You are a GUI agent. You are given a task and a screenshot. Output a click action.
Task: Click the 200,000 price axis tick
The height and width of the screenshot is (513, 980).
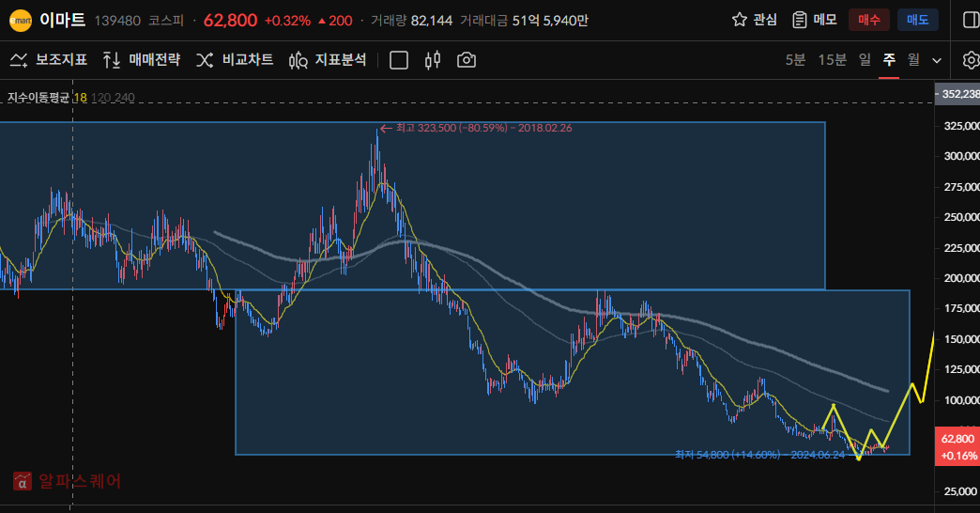pyautogui.click(x=961, y=278)
